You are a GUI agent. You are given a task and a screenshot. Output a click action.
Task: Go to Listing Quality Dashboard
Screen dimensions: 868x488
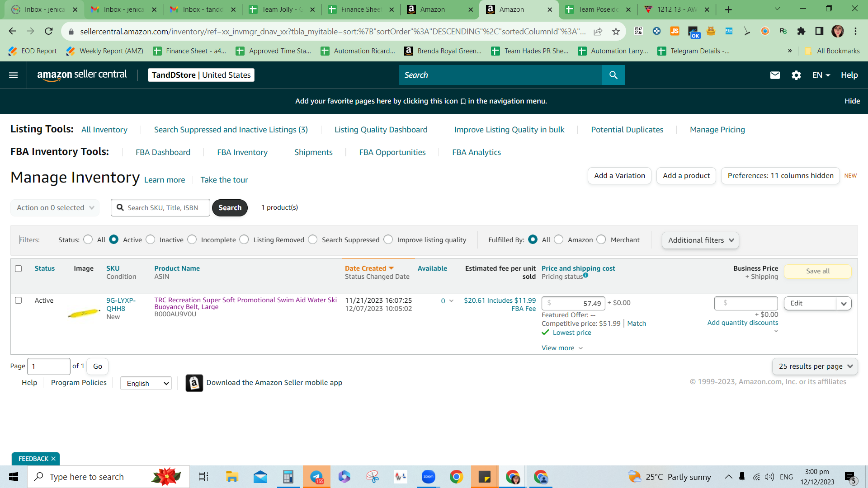coord(381,130)
